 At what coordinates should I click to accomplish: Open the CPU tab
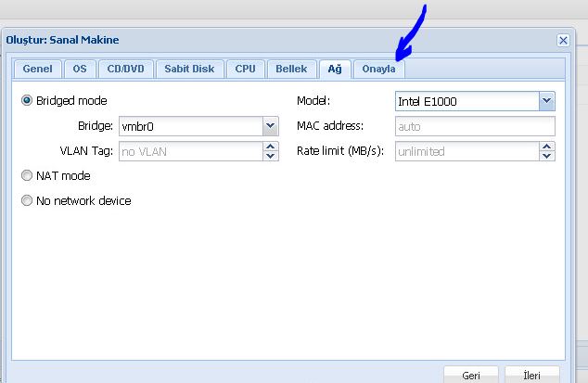[x=245, y=69]
